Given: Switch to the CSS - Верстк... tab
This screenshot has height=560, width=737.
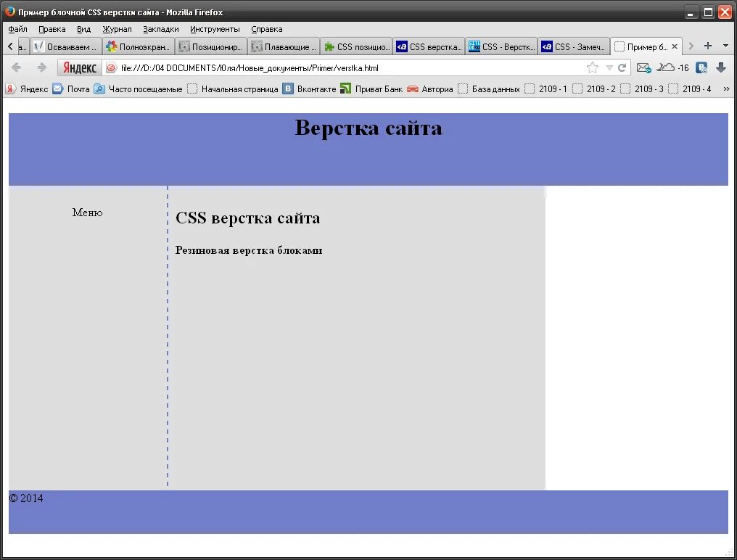Looking at the screenshot, I should pos(501,46).
